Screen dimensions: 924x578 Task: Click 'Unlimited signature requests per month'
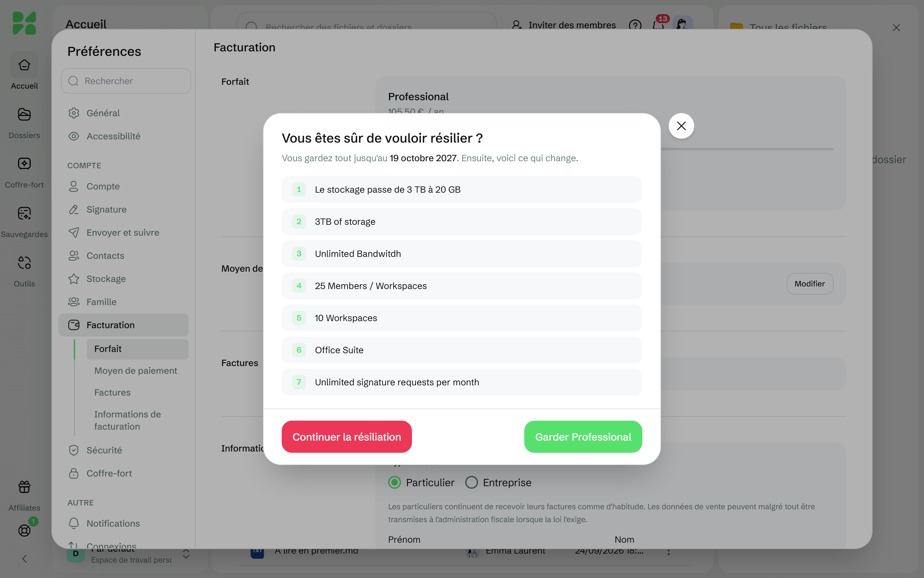[462, 382]
